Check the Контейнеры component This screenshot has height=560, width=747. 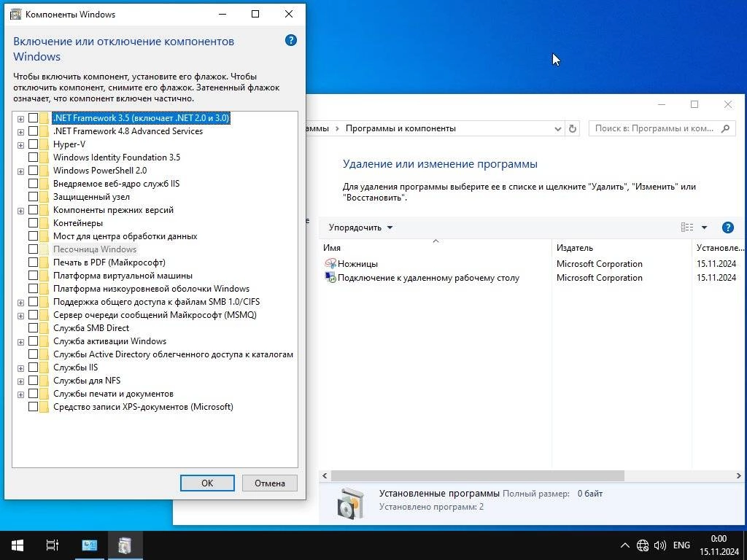(x=34, y=222)
